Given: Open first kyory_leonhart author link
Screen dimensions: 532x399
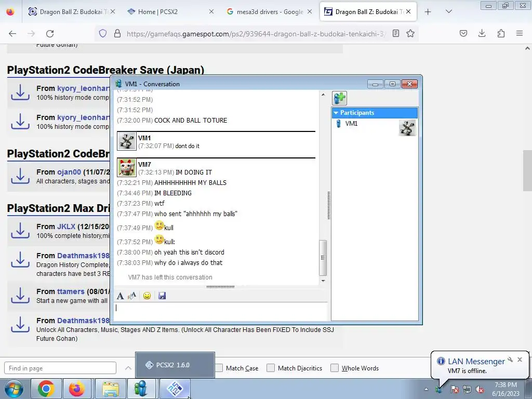Looking at the screenshot, I should (83, 88).
